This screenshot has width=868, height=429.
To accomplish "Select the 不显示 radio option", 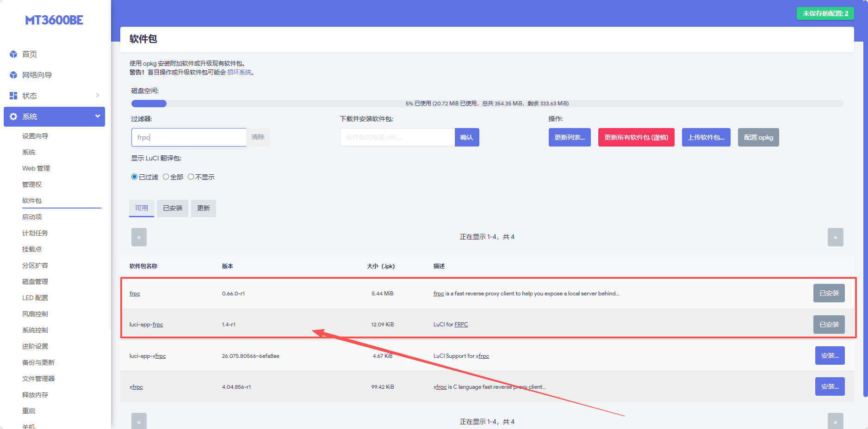I will coord(191,177).
